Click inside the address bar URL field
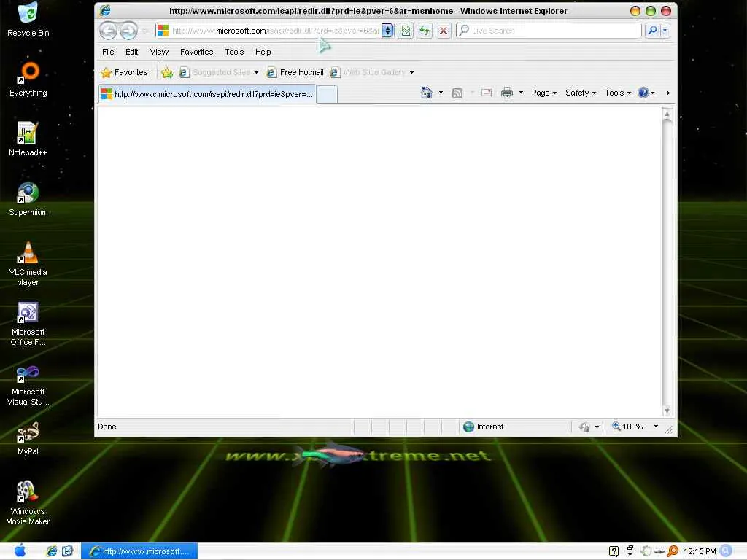Viewport: 747px width, 560px height. coord(275,31)
